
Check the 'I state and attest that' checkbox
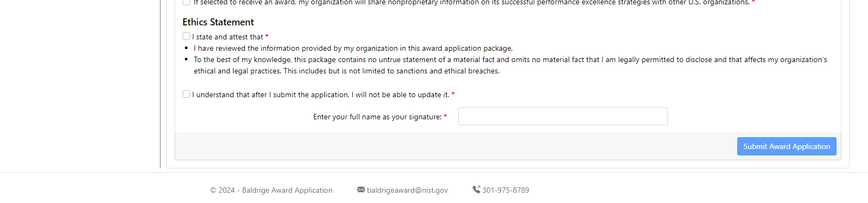tap(186, 36)
